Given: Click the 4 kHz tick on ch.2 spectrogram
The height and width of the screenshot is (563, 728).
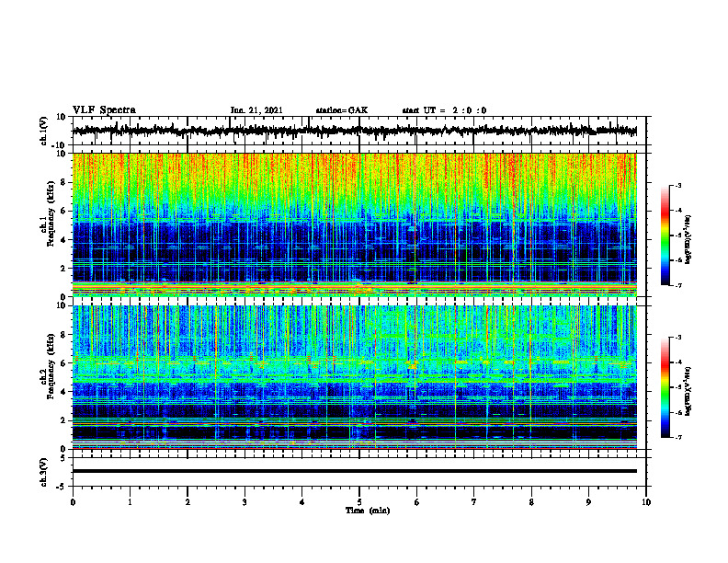Looking at the screenshot, I should [63, 392].
